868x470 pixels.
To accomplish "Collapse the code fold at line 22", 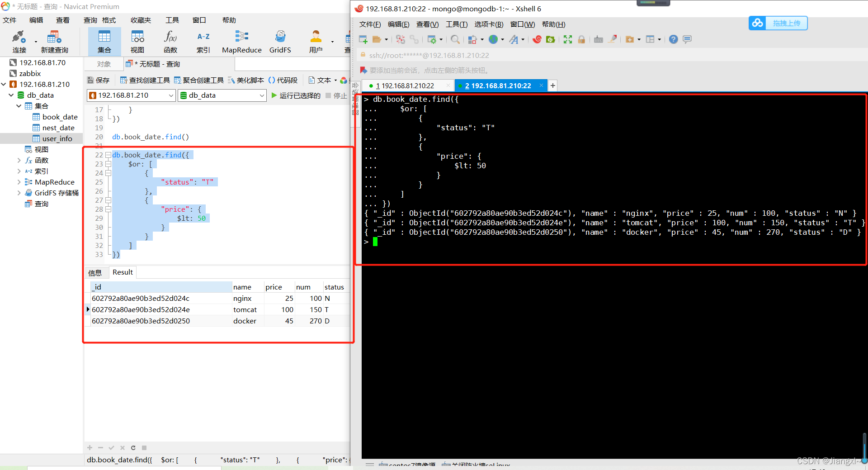I will coord(108,155).
